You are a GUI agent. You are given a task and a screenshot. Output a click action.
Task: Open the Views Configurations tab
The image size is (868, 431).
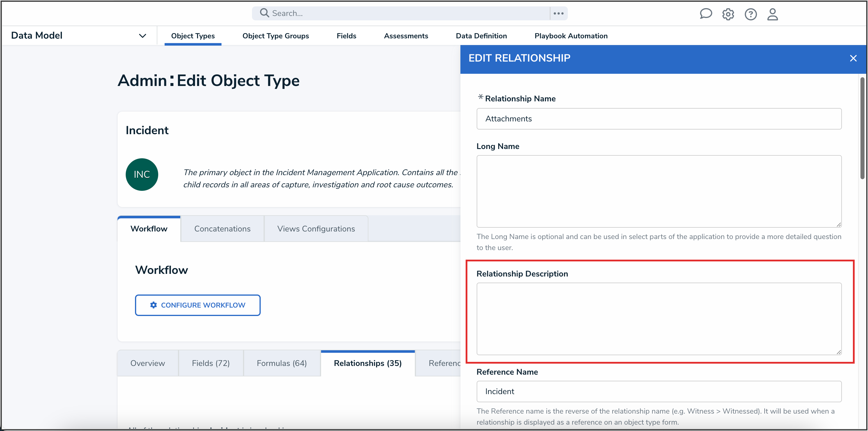click(x=316, y=229)
